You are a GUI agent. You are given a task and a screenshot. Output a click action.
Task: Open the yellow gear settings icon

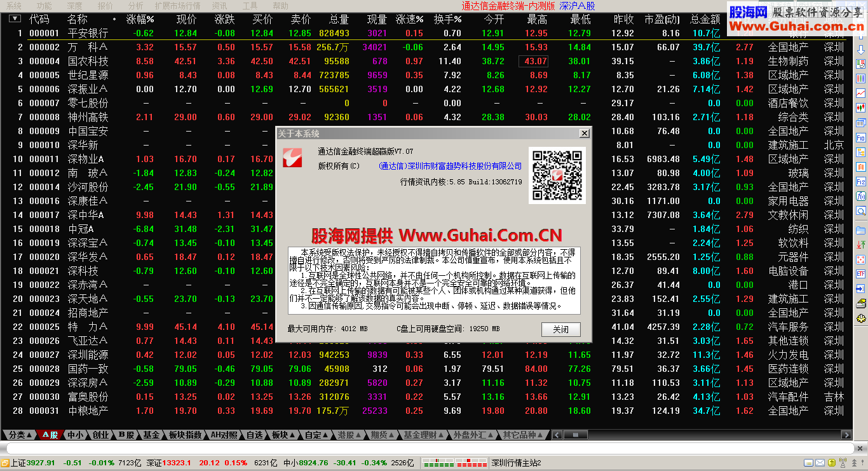click(861, 318)
